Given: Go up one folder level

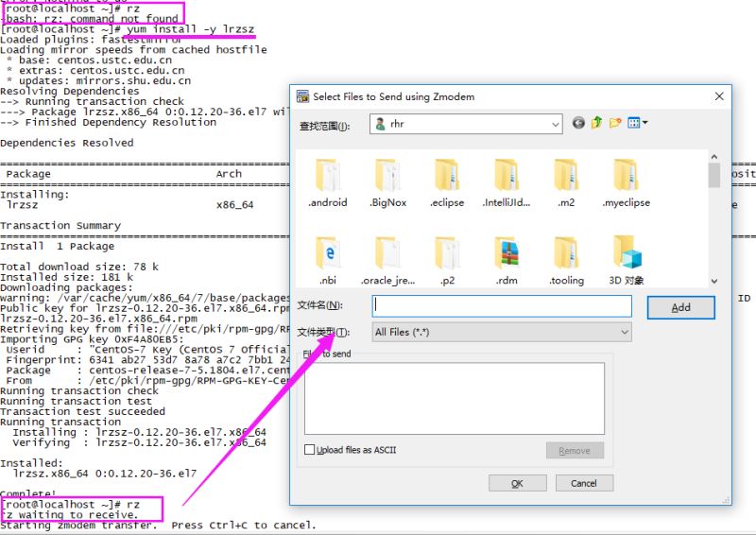Looking at the screenshot, I should [x=597, y=123].
